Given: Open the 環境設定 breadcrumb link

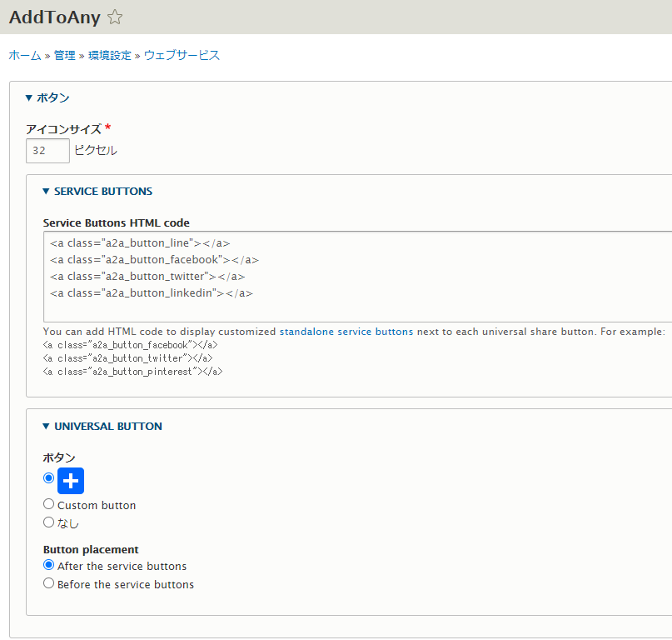Looking at the screenshot, I should [110, 55].
